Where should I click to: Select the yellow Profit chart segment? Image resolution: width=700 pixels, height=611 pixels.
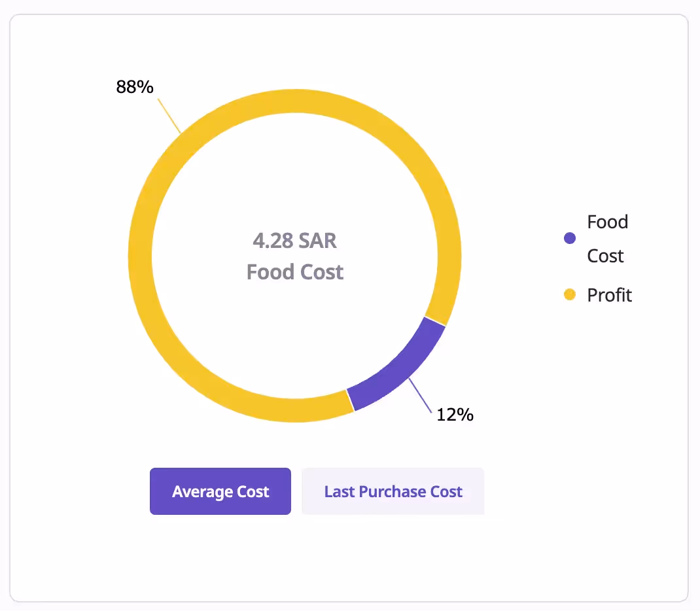[295, 99]
